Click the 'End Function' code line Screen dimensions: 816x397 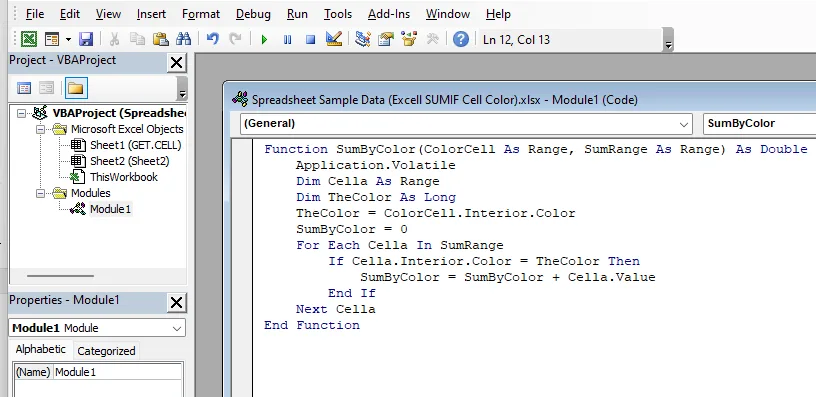312,325
